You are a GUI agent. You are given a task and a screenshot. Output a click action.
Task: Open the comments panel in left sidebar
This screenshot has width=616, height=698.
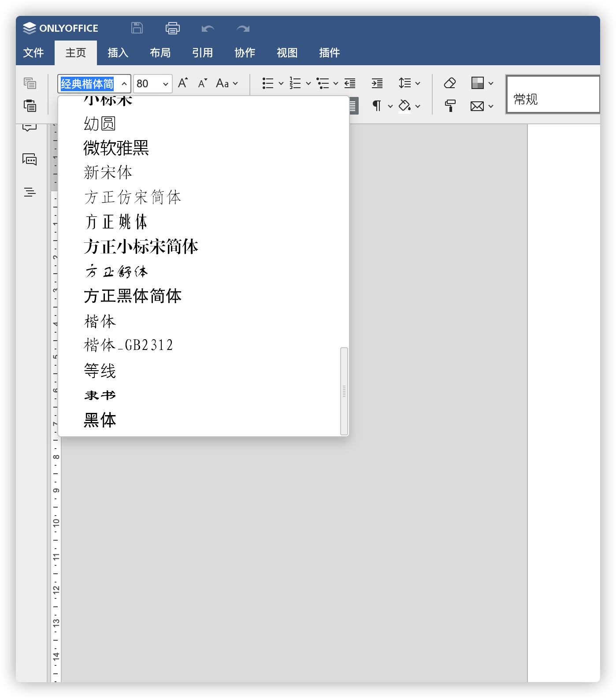30,159
